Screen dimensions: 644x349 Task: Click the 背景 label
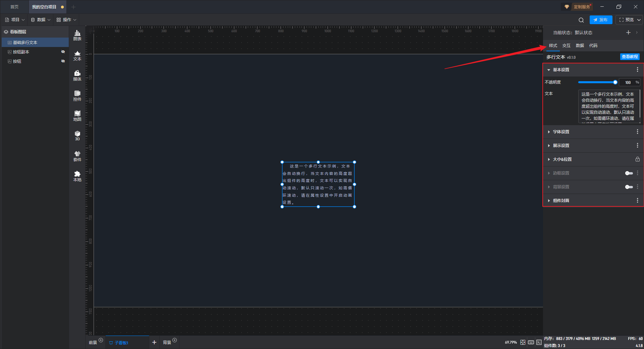click(167, 343)
